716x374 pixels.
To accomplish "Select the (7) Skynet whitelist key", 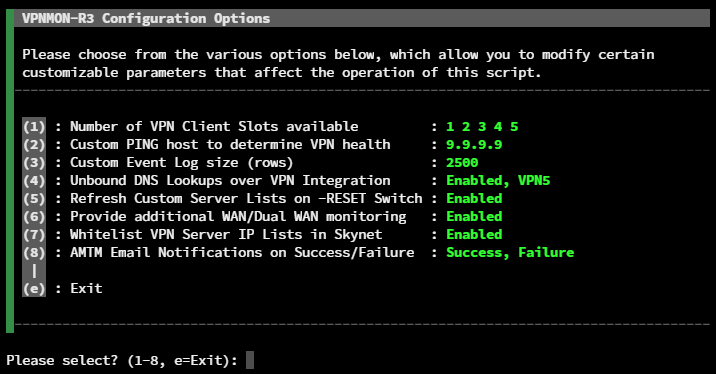I will click(x=34, y=235).
